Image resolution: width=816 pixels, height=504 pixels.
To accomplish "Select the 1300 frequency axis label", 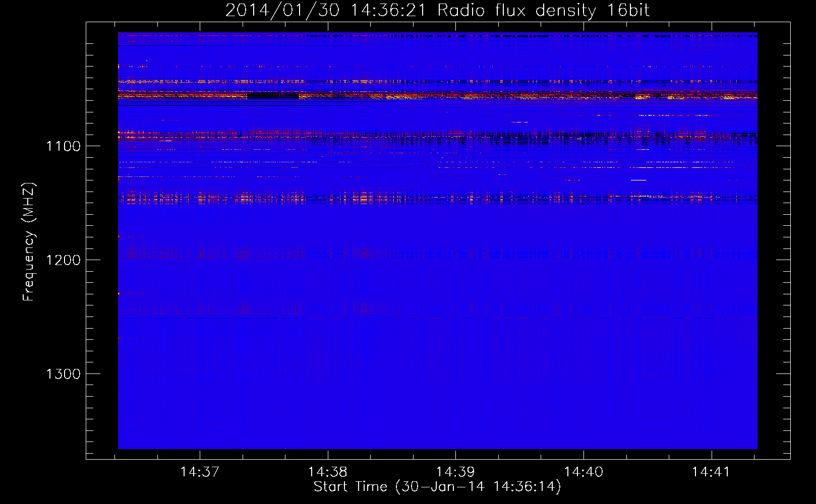I will tap(63, 374).
